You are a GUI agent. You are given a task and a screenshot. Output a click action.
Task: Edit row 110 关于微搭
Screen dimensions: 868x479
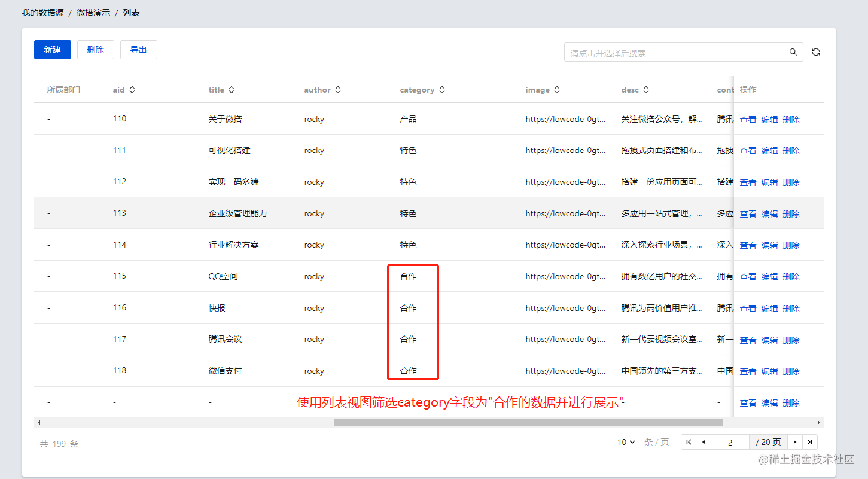(769, 120)
